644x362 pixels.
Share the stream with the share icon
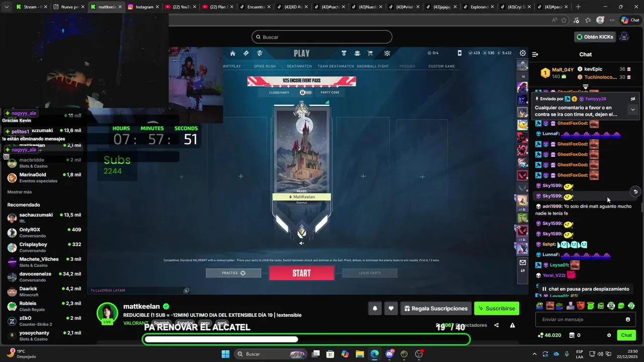[497, 325]
